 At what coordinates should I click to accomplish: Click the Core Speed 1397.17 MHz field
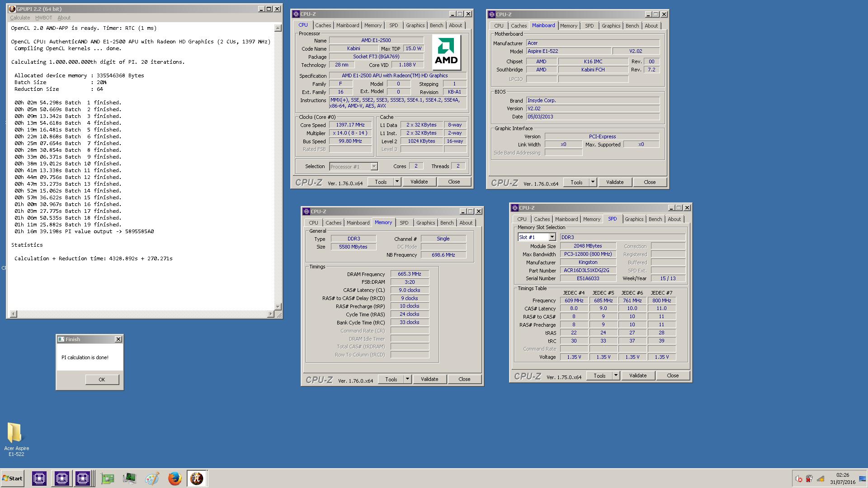pos(350,125)
